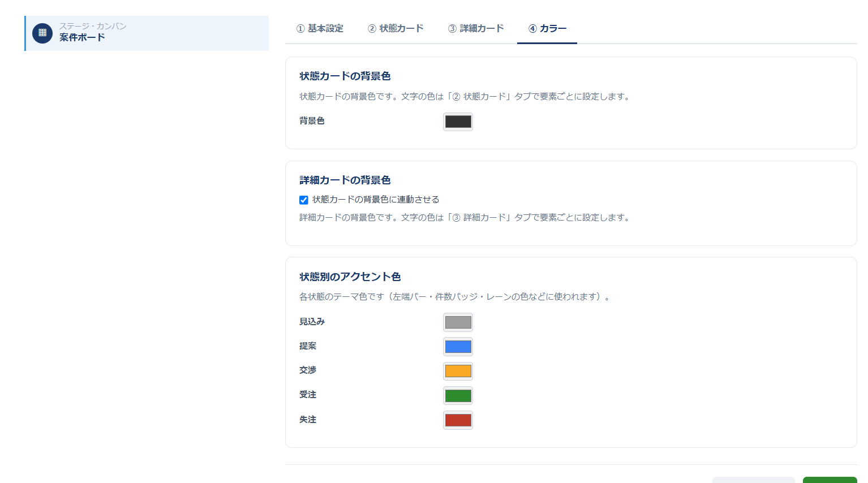Click the kanban grid icon beside 案件ボード
The width and height of the screenshot is (868, 483).
42,33
